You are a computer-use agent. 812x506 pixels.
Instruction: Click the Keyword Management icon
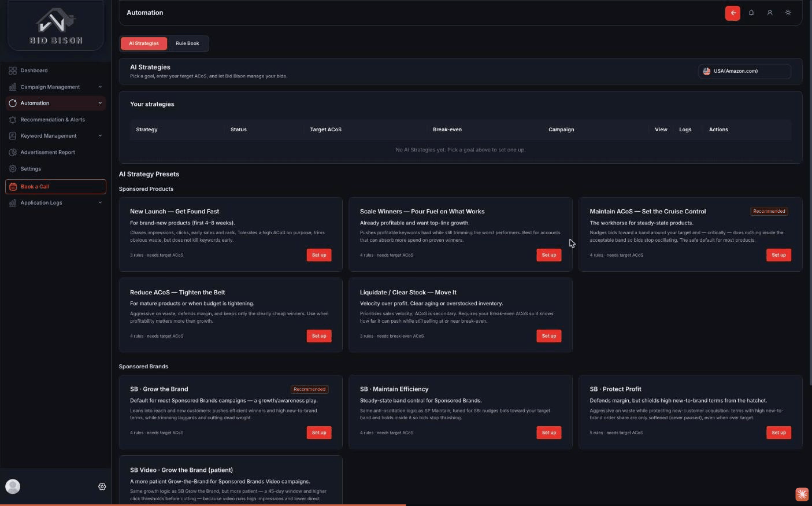(x=13, y=136)
